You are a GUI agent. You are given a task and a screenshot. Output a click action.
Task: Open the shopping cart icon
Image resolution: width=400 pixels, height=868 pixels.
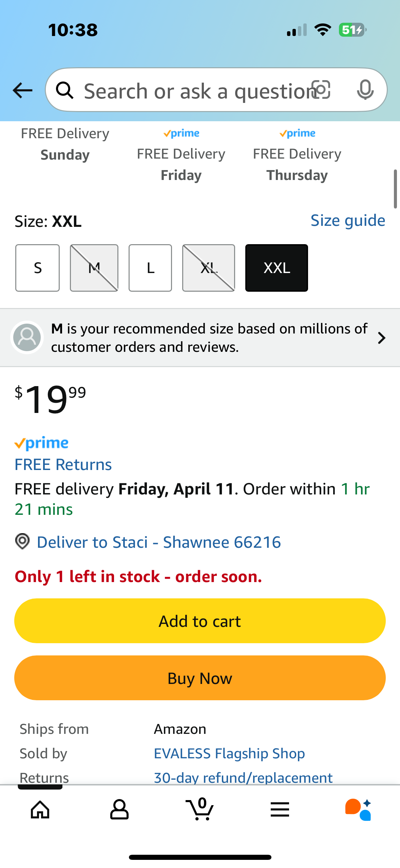200,809
